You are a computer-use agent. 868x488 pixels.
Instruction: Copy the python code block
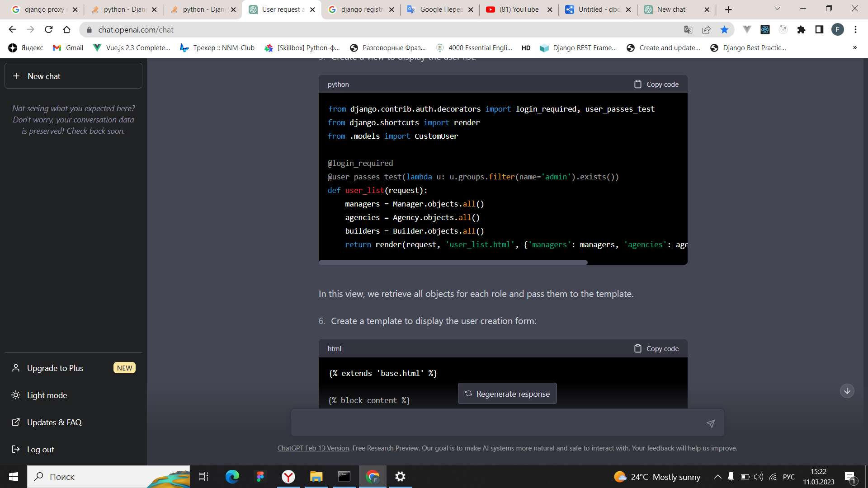pyautogui.click(x=656, y=84)
